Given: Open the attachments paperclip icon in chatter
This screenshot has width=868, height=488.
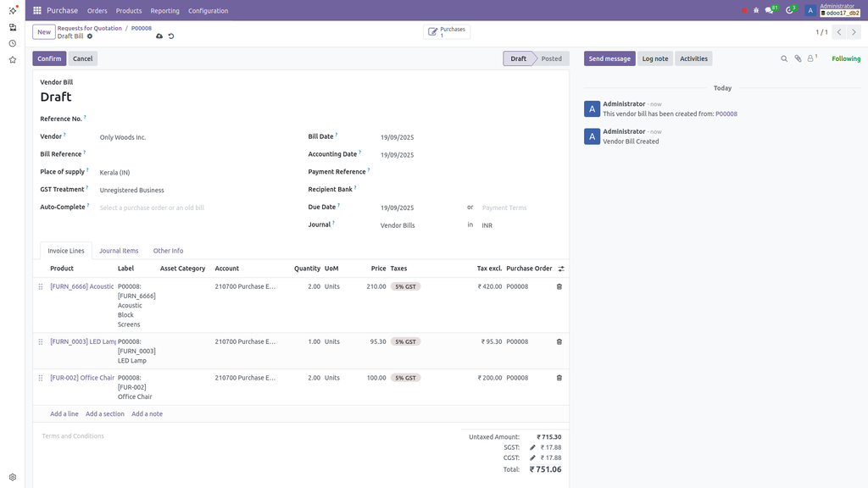Looking at the screenshot, I should pyautogui.click(x=798, y=58).
